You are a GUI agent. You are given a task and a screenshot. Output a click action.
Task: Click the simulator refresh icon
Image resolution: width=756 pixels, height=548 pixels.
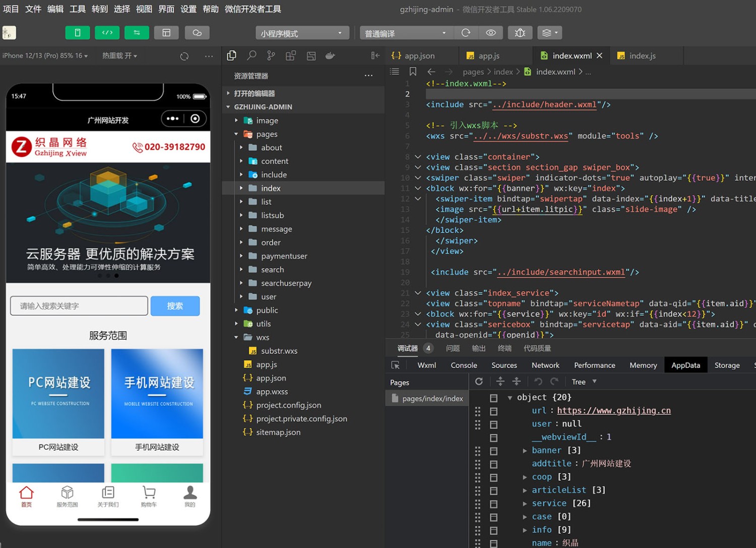click(x=184, y=56)
